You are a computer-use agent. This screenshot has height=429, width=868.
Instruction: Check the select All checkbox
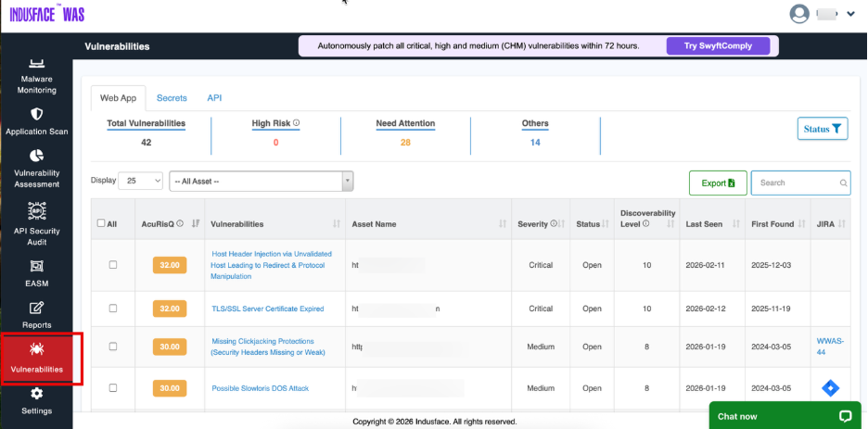tap(101, 223)
